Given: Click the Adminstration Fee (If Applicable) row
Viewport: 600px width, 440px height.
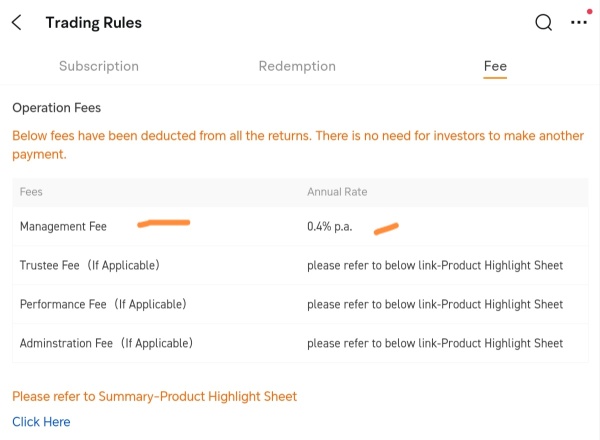Looking at the screenshot, I should [300, 343].
